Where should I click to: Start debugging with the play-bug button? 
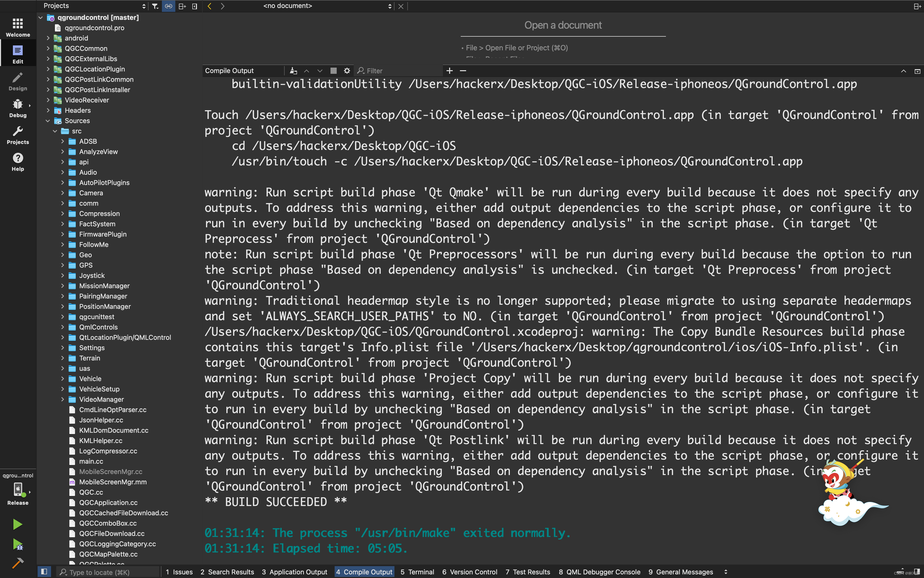[x=18, y=544]
